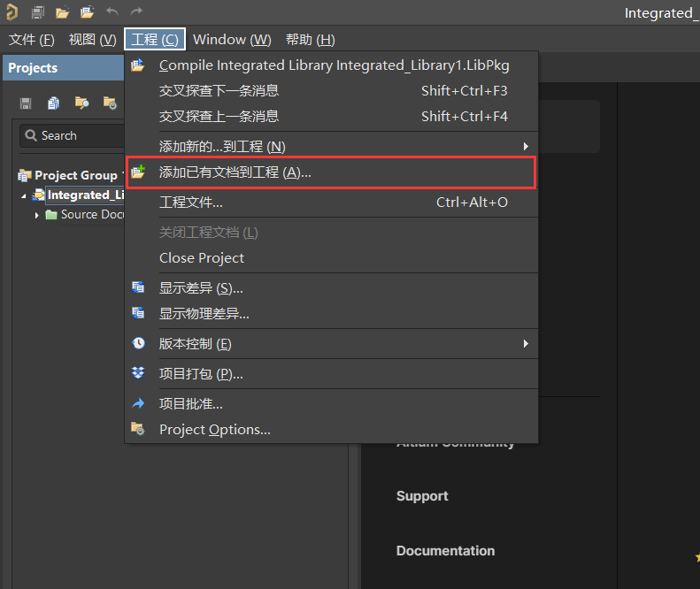Select Integrated_Library project row in tree

pyautogui.click(x=79, y=195)
